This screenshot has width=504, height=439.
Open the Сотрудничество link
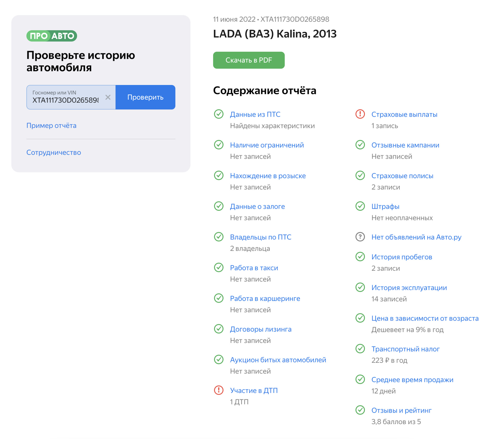(54, 152)
